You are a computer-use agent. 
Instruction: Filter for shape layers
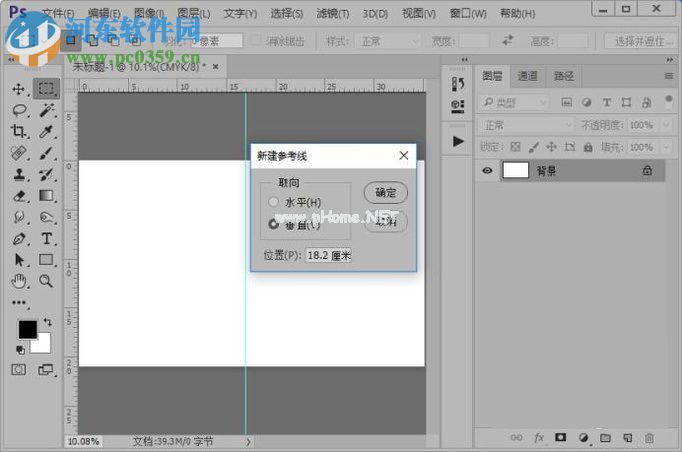tap(626, 102)
